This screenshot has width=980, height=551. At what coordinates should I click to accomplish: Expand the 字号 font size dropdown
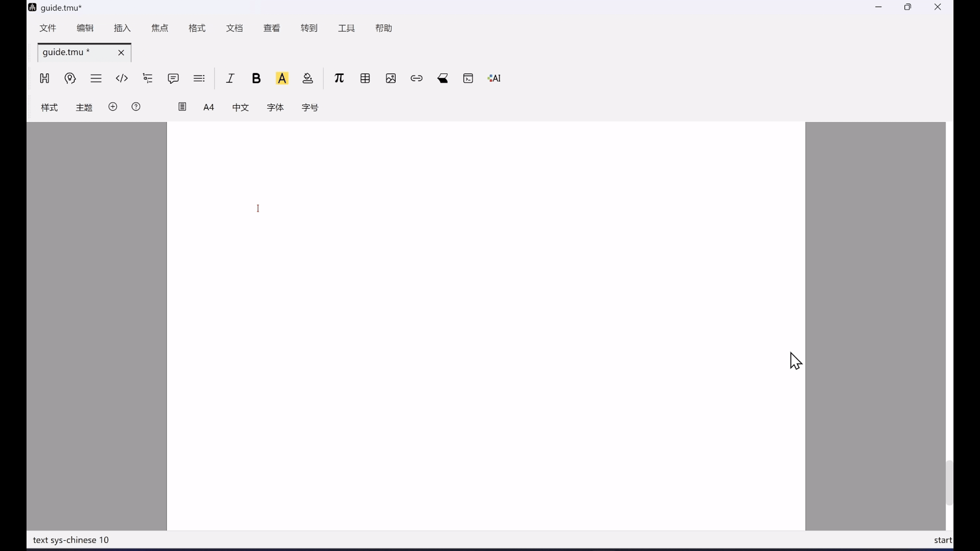click(x=310, y=108)
